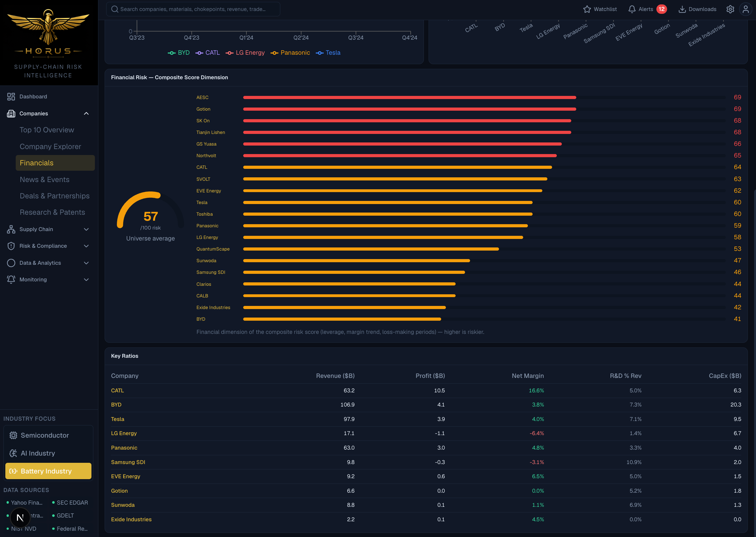Click the Tianjin Lishen bar label

point(211,132)
